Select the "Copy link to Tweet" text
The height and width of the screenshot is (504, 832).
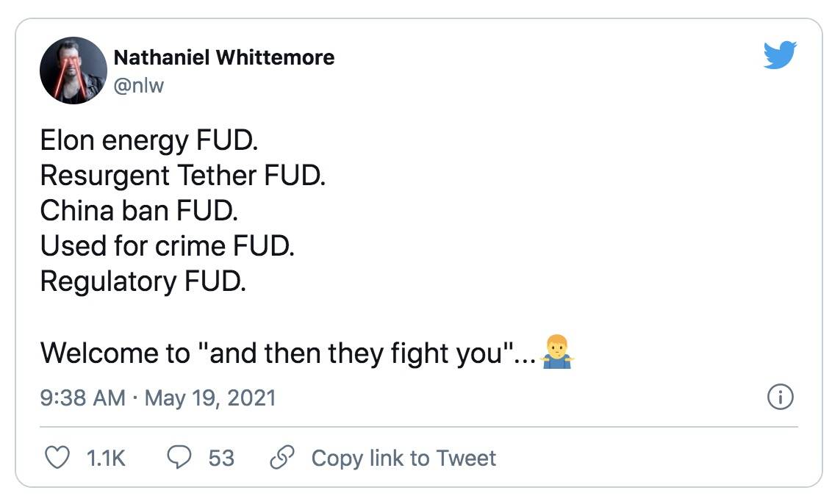point(404,458)
